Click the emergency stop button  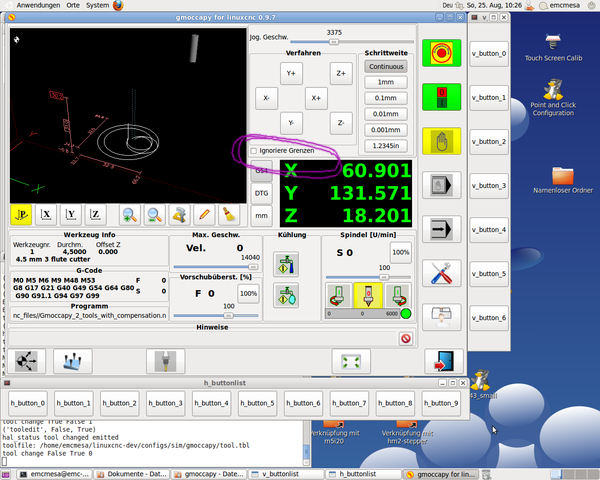pyautogui.click(x=442, y=53)
